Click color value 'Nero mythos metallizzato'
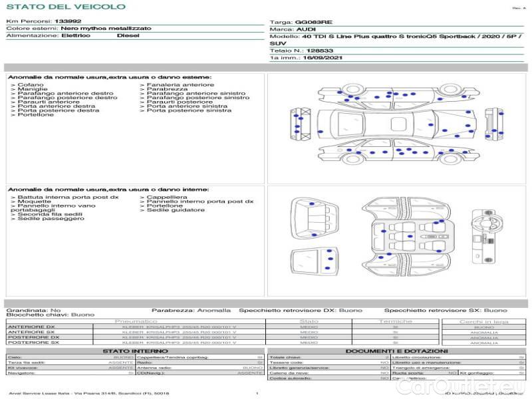This screenshot has width=532, height=399. pyautogui.click(x=106, y=28)
